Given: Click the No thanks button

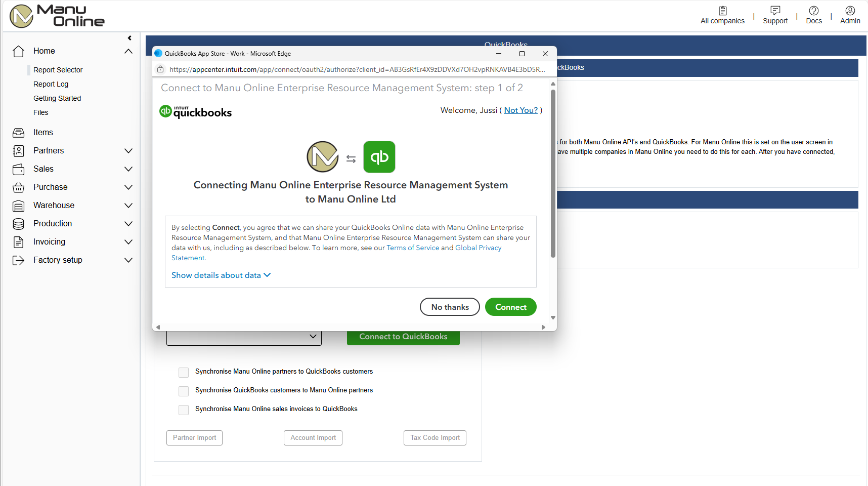Looking at the screenshot, I should [x=450, y=307].
